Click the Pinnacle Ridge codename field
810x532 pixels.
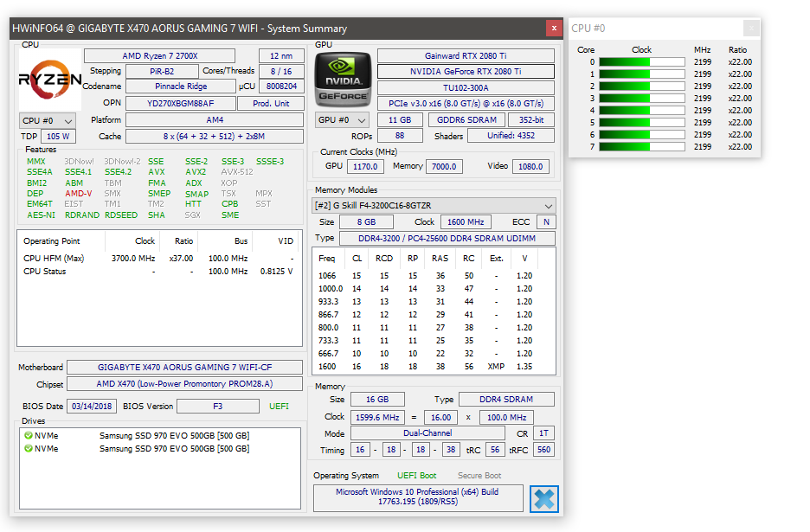pos(181,87)
